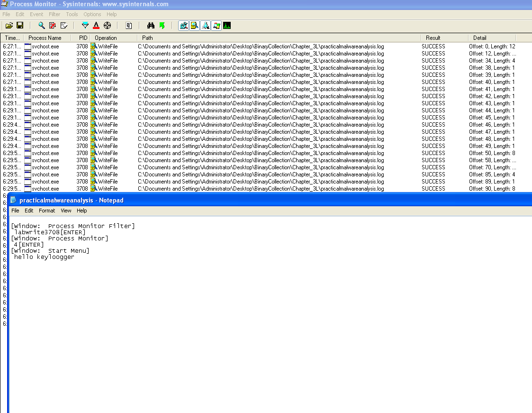532x413 pixels.
Task: Open the Format menu in Notepad
Action: (47, 211)
